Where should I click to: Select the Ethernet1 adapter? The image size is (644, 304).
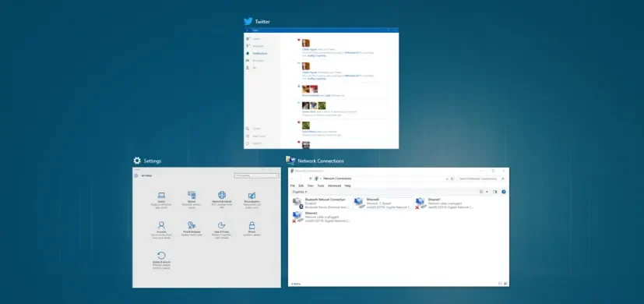[445, 203]
